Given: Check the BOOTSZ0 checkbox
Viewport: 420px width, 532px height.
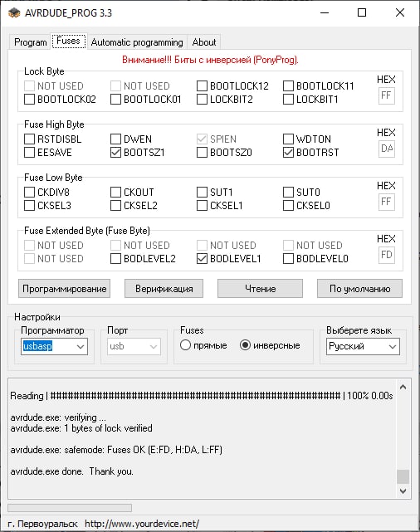Looking at the screenshot, I should click(x=202, y=153).
